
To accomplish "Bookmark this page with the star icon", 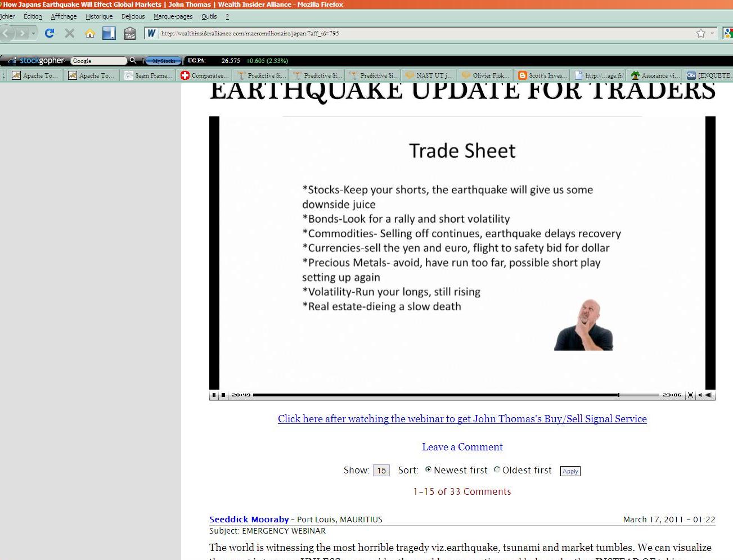I will point(701,33).
